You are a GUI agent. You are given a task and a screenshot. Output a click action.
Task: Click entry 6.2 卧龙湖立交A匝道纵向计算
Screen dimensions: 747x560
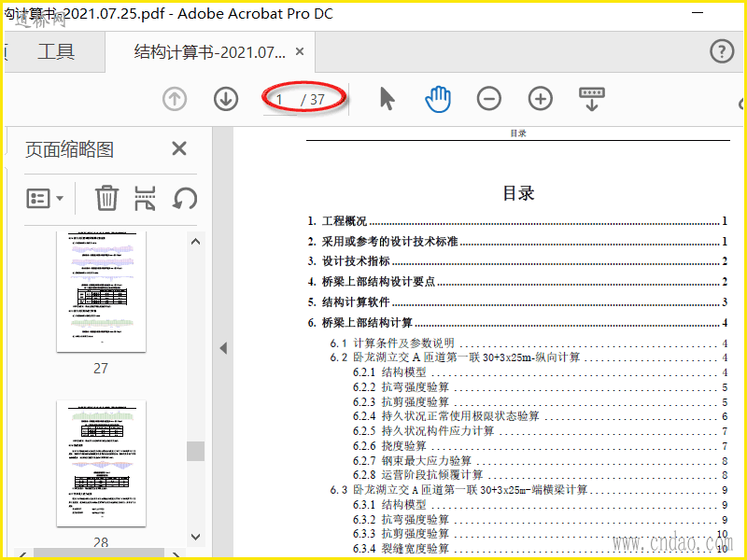pos(529,357)
